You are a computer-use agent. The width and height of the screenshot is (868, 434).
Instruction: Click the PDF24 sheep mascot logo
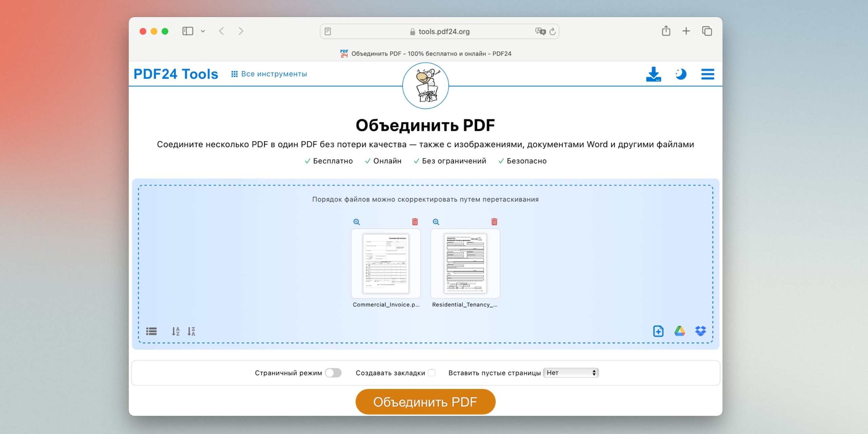pyautogui.click(x=426, y=86)
